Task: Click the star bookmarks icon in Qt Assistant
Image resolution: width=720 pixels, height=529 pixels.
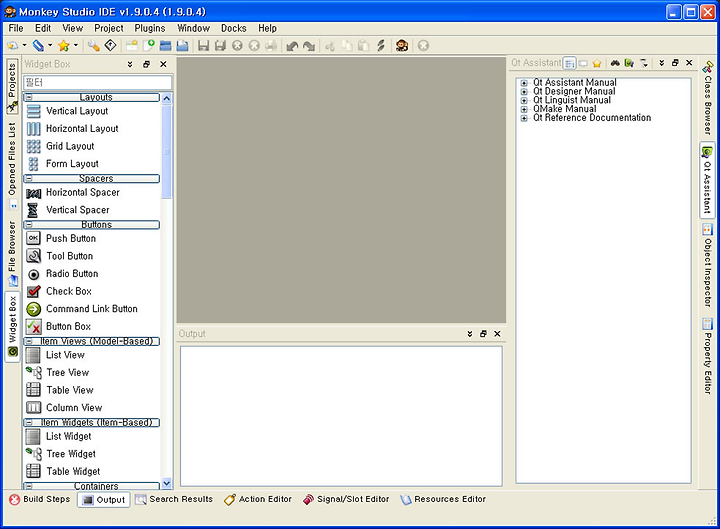Action: click(x=597, y=63)
